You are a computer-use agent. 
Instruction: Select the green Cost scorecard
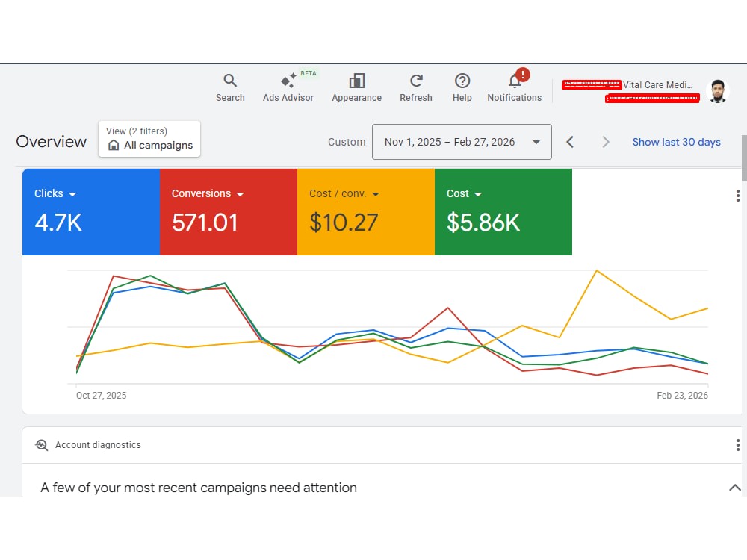[503, 212]
